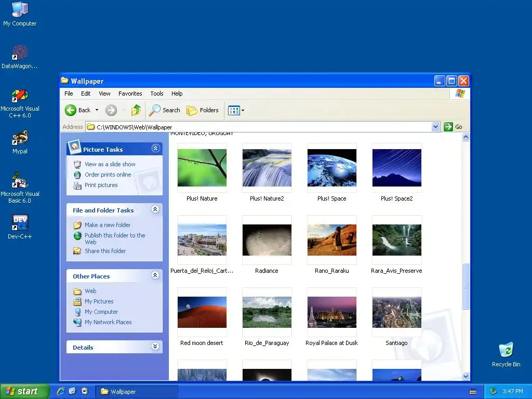Select the Royal Palace at Dusk thumbnail
This screenshot has width=532, height=399.
click(x=332, y=312)
